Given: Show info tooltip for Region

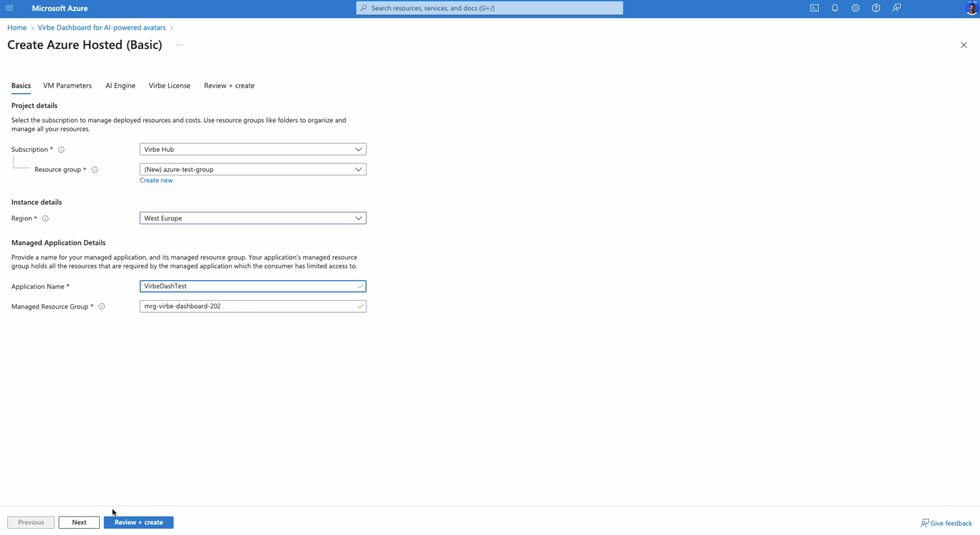Looking at the screenshot, I should tap(45, 219).
